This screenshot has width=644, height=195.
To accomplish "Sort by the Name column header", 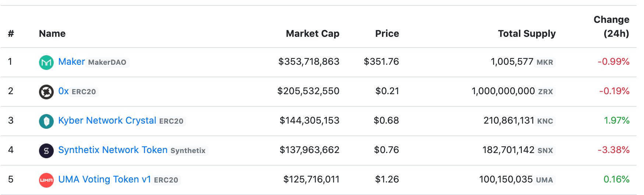I will [x=52, y=33].
